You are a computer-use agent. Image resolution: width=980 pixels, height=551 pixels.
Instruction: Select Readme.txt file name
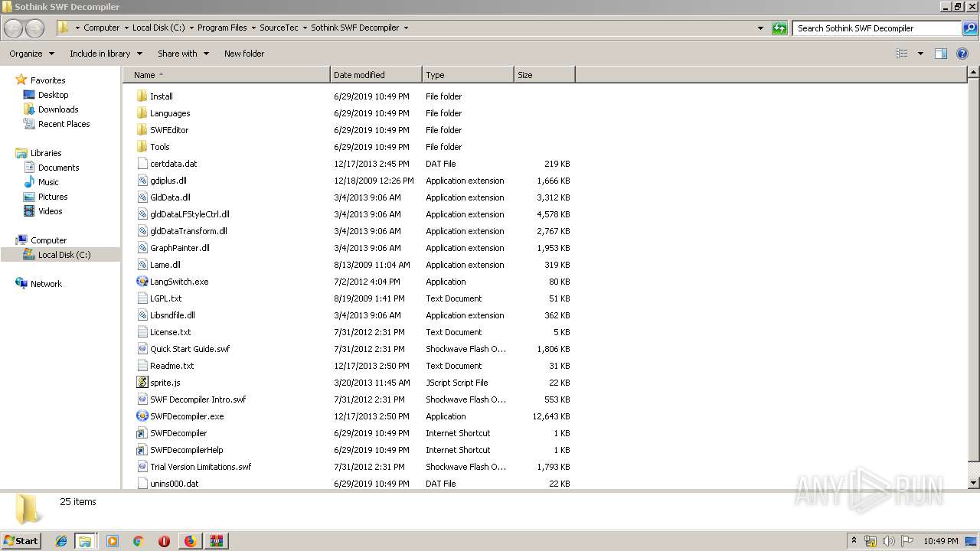click(171, 366)
